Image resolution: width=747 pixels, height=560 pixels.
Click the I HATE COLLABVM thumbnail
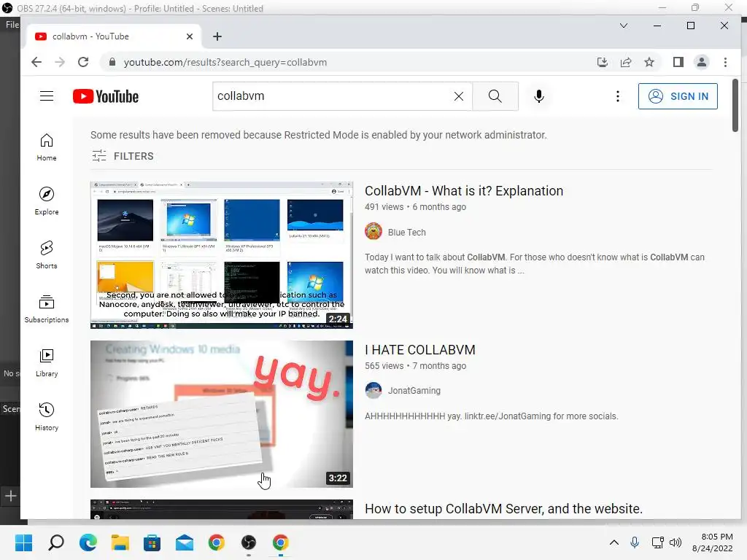(222, 414)
